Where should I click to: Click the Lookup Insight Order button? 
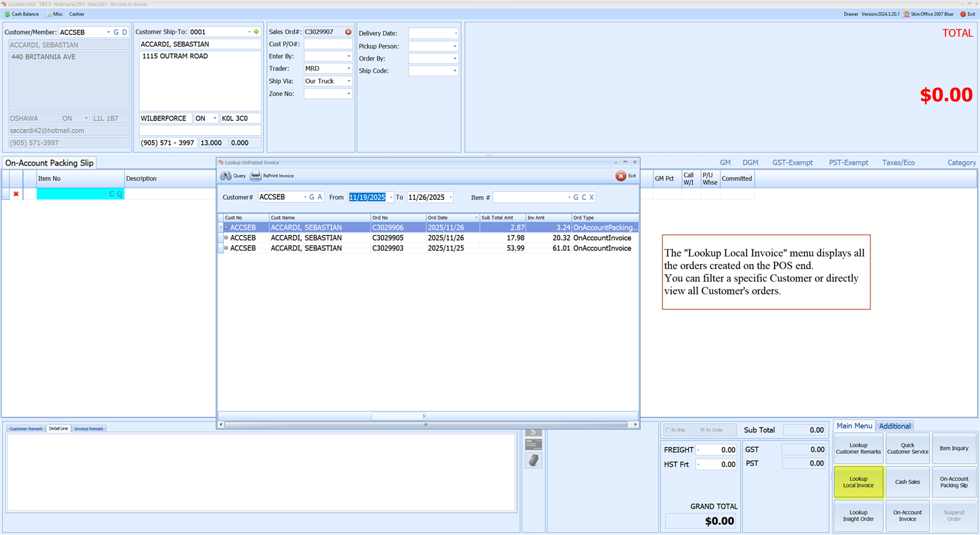pos(858,515)
